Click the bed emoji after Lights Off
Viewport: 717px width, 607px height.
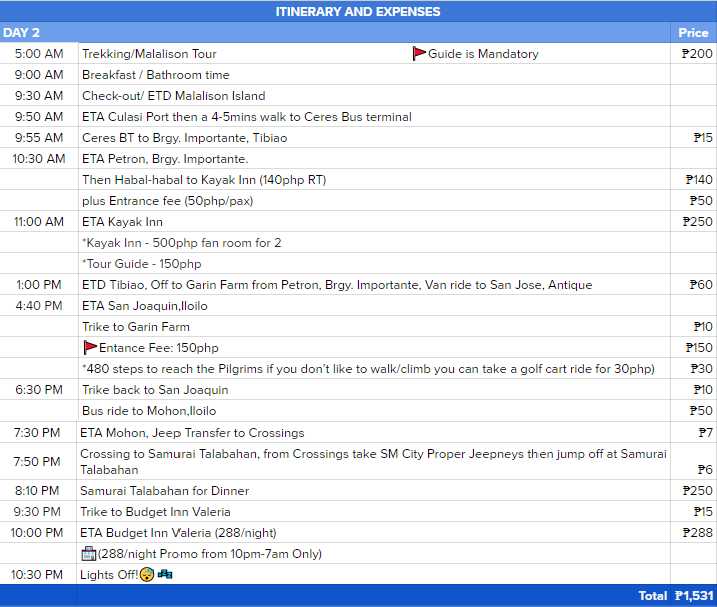[x=165, y=574]
